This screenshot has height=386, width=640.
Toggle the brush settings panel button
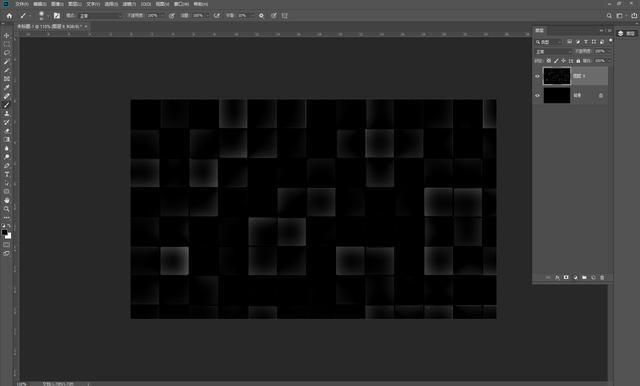57,16
